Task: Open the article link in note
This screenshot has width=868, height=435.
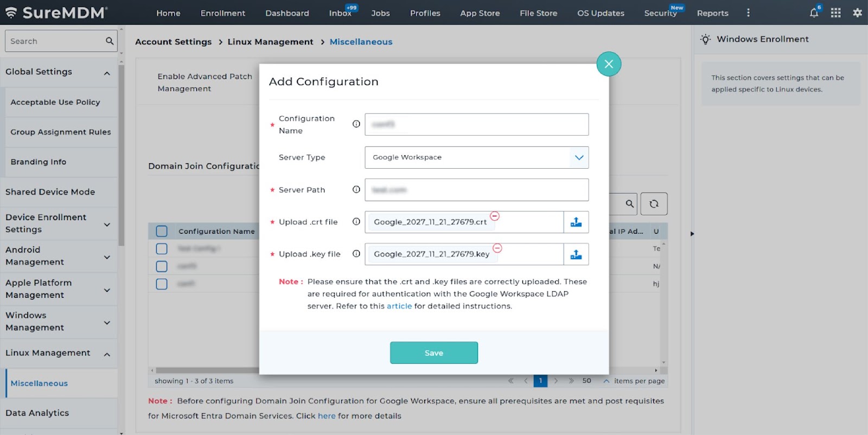Action: click(399, 306)
